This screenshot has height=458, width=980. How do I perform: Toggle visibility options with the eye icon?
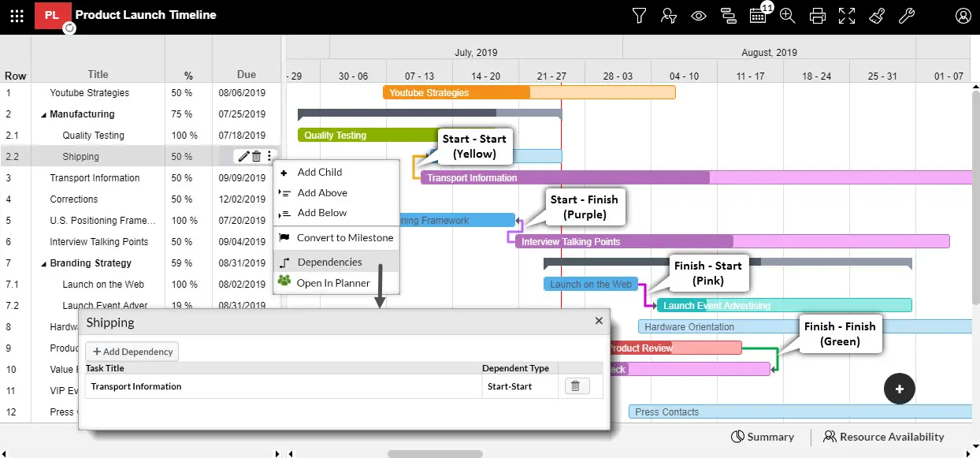[698, 16]
